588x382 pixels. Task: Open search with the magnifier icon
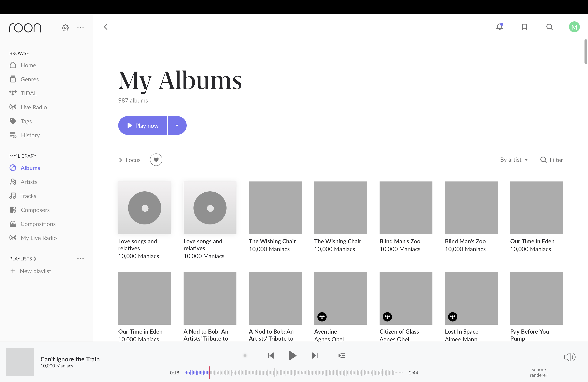549,27
